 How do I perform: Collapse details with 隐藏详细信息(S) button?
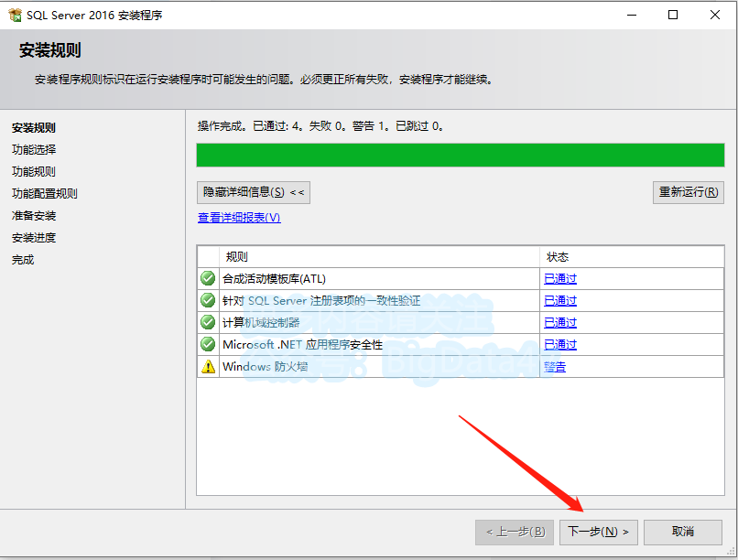coord(254,192)
